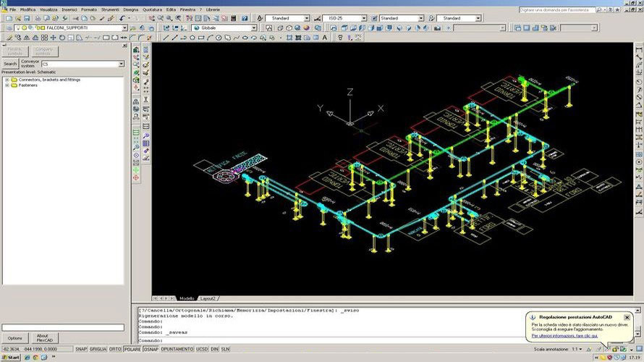Viewport: 644px width, 362px height.
Task: Select the Erase pencil tool icon
Action: click(9, 38)
